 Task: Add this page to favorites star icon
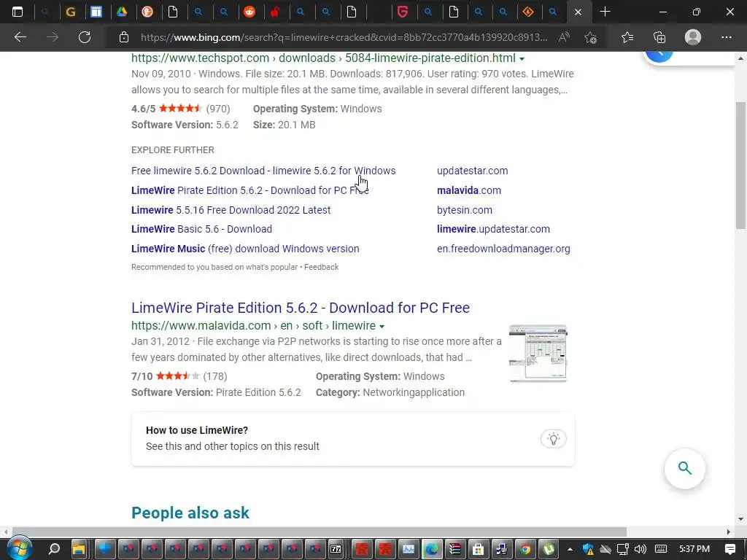591,37
